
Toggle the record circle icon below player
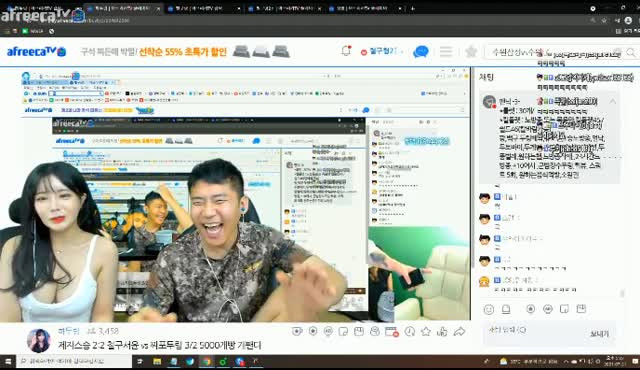tap(313, 331)
